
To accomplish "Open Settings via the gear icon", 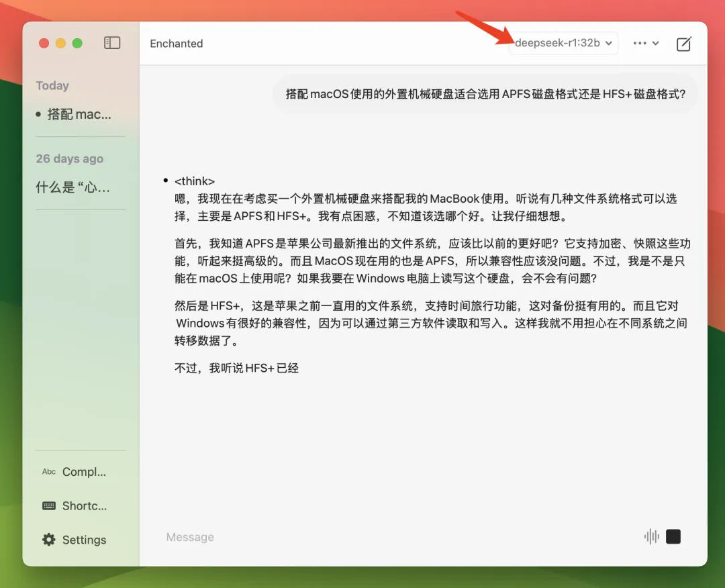I will (x=49, y=540).
